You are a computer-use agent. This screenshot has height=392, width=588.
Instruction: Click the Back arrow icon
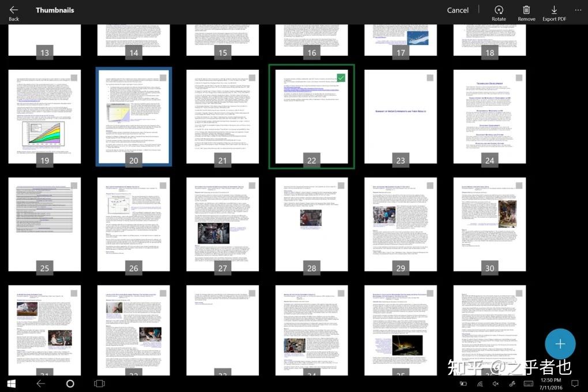(x=14, y=10)
